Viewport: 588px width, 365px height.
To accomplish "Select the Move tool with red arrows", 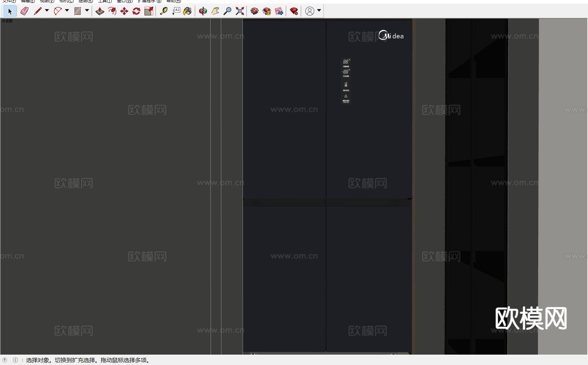I will [x=124, y=11].
